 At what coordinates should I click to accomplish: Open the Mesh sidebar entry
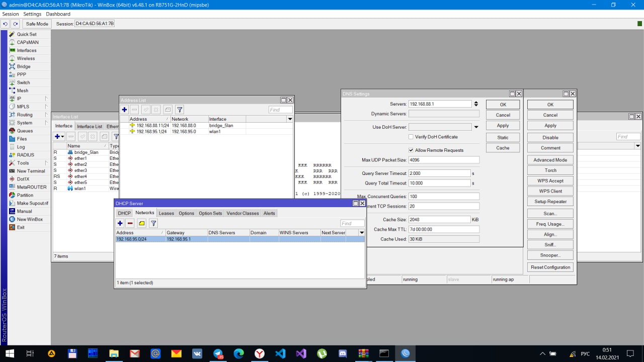(x=23, y=90)
